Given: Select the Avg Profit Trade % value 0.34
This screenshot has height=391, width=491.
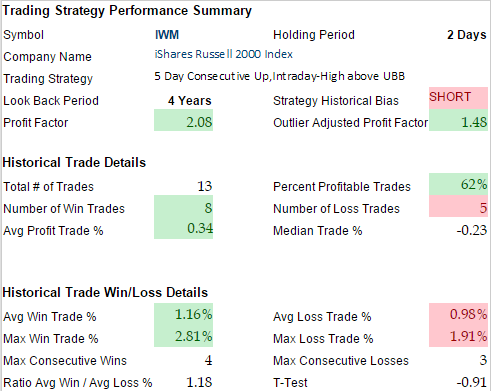Looking at the screenshot, I should [x=183, y=228].
